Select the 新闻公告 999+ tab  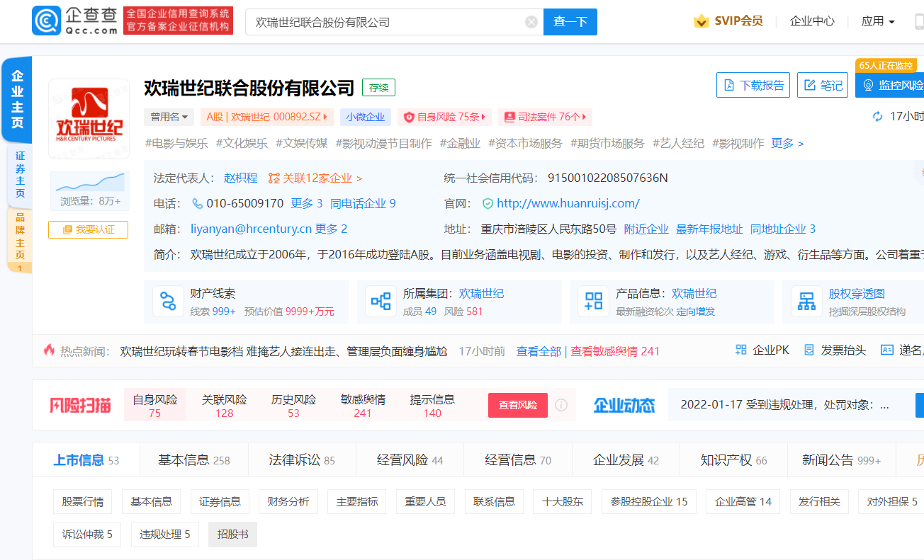point(841,460)
